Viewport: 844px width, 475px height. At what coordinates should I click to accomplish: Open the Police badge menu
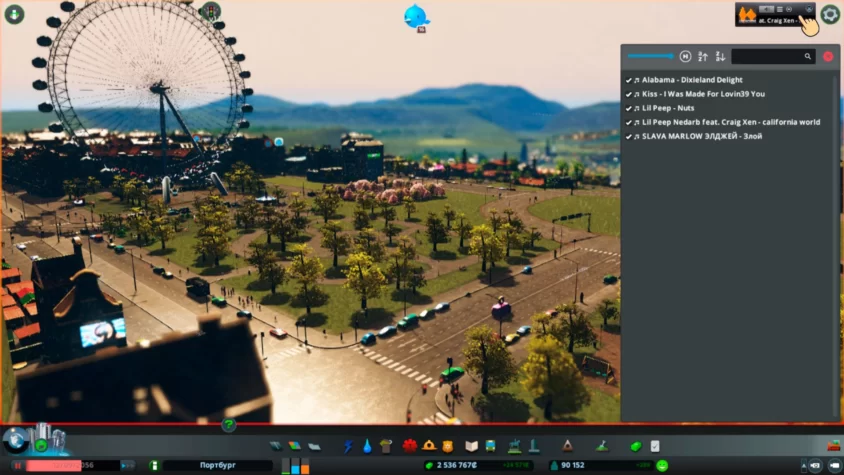pyautogui.click(x=448, y=446)
